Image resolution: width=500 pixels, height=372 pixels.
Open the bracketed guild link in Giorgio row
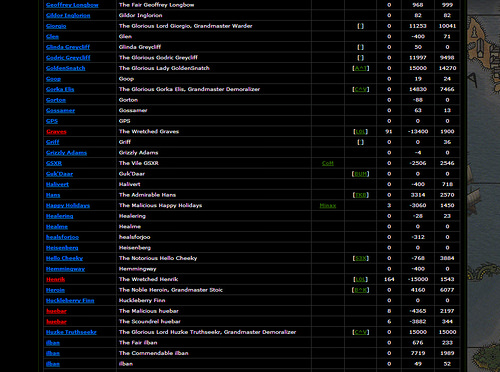(361, 26)
